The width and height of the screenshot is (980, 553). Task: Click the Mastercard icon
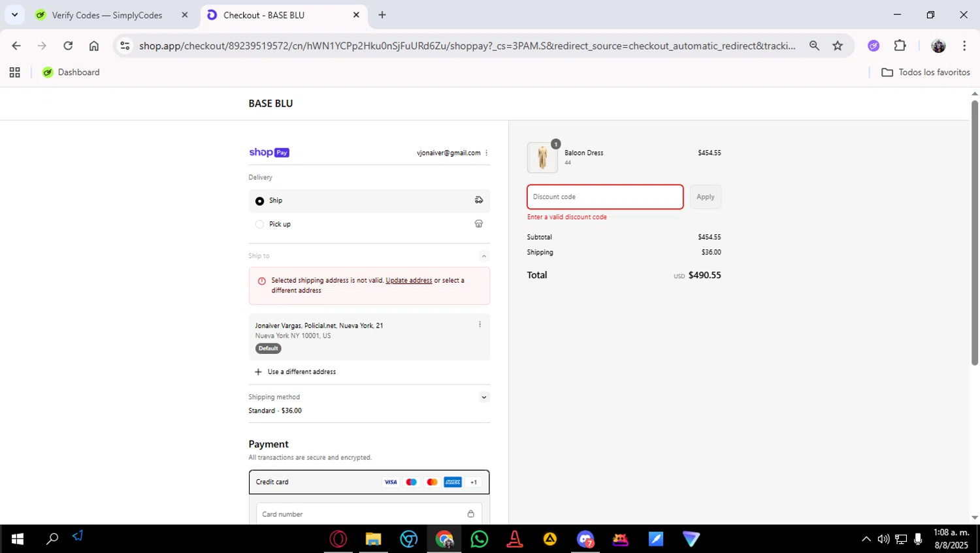pos(432,482)
